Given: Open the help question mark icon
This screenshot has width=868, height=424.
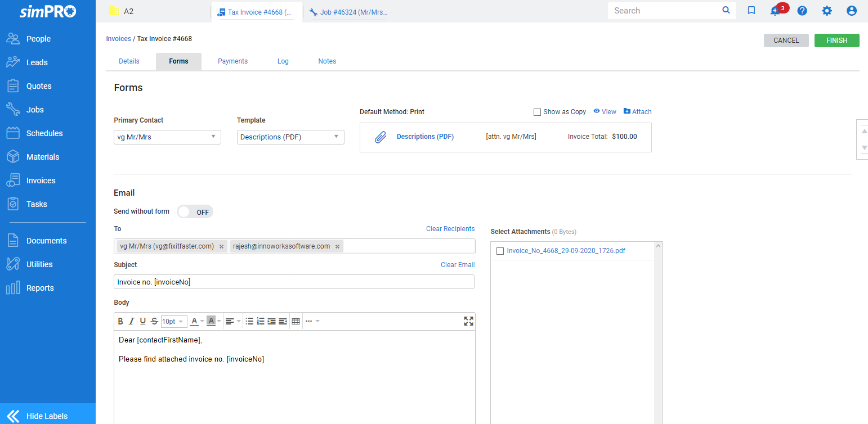Looking at the screenshot, I should [802, 11].
